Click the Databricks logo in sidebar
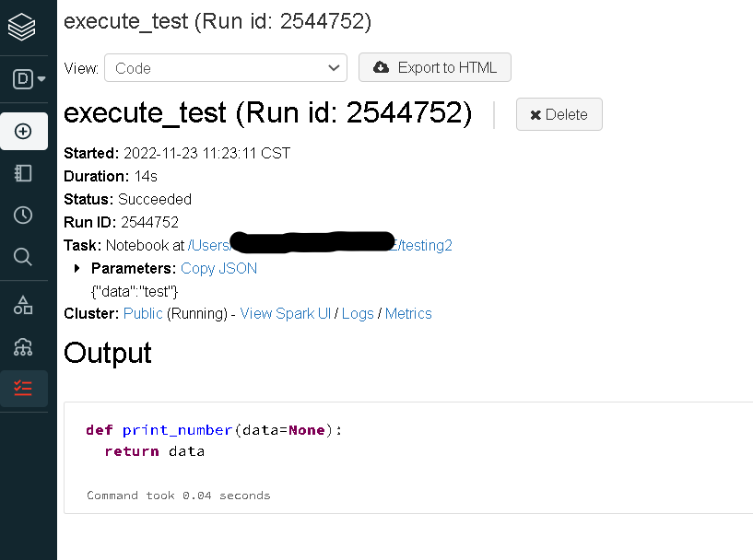Viewport: 753px width, 560px height. pos(23,27)
